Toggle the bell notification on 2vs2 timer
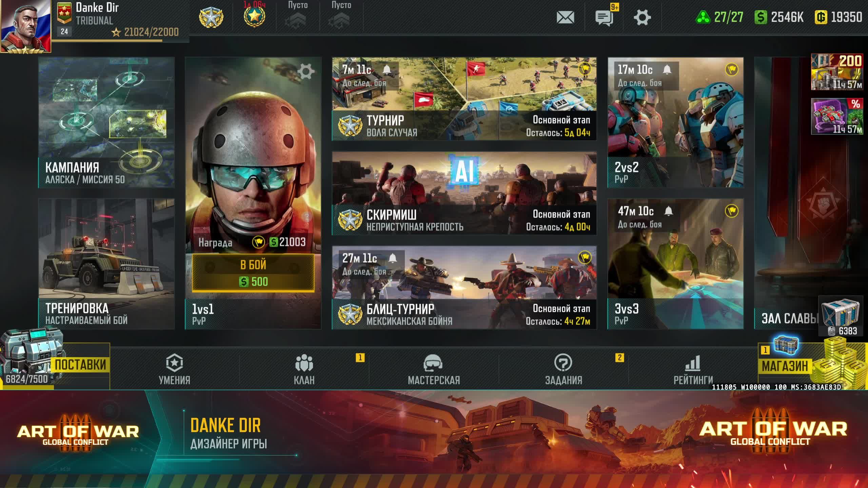The height and width of the screenshot is (488, 868). point(667,69)
